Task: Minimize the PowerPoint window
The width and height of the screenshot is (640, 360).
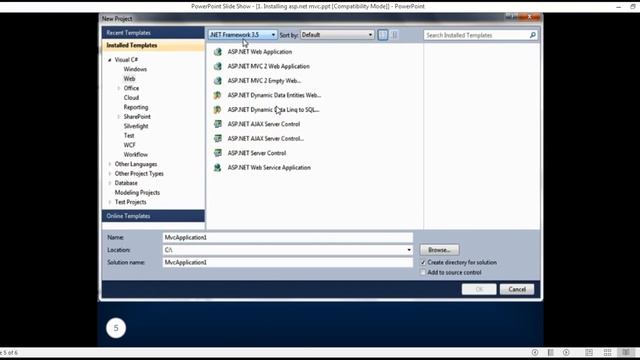Action: 618,7
